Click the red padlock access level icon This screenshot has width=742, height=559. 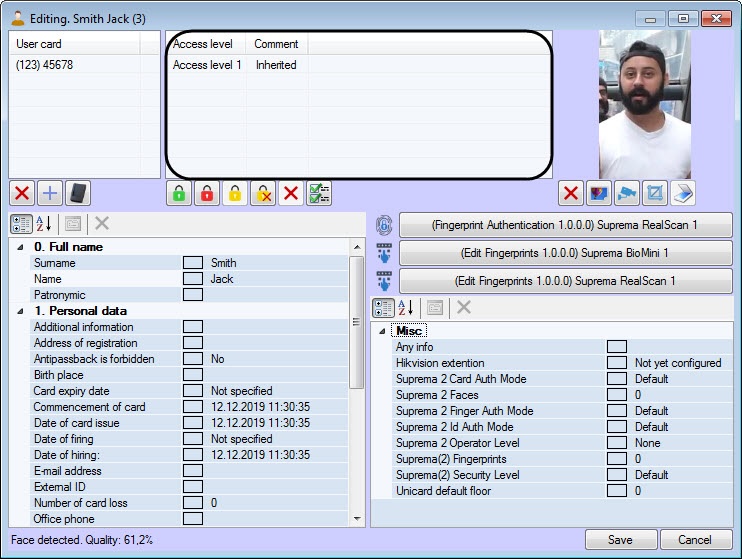[206, 193]
